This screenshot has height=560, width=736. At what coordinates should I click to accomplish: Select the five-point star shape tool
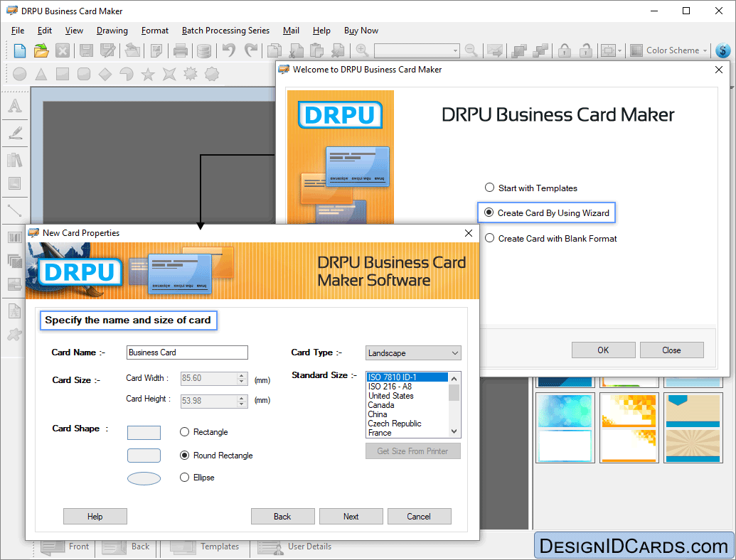(x=148, y=74)
